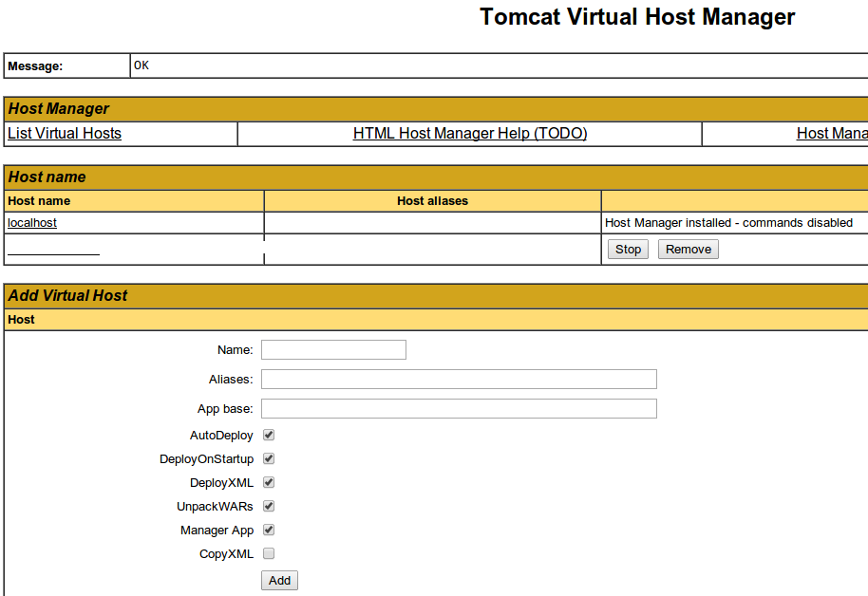Click the Remove button for the host
The height and width of the screenshot is (596, 868).
tap(689, 249)
